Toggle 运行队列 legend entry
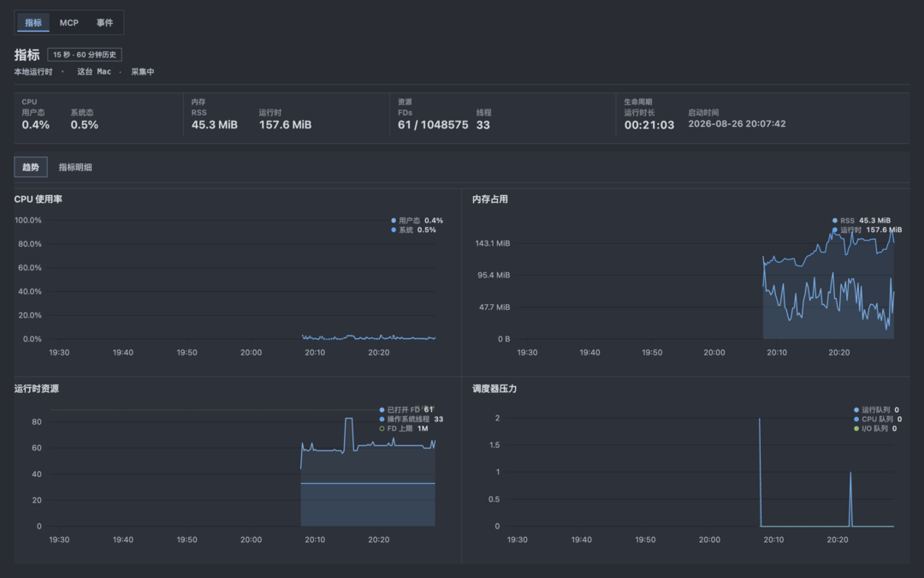 [x=876, y=409]
